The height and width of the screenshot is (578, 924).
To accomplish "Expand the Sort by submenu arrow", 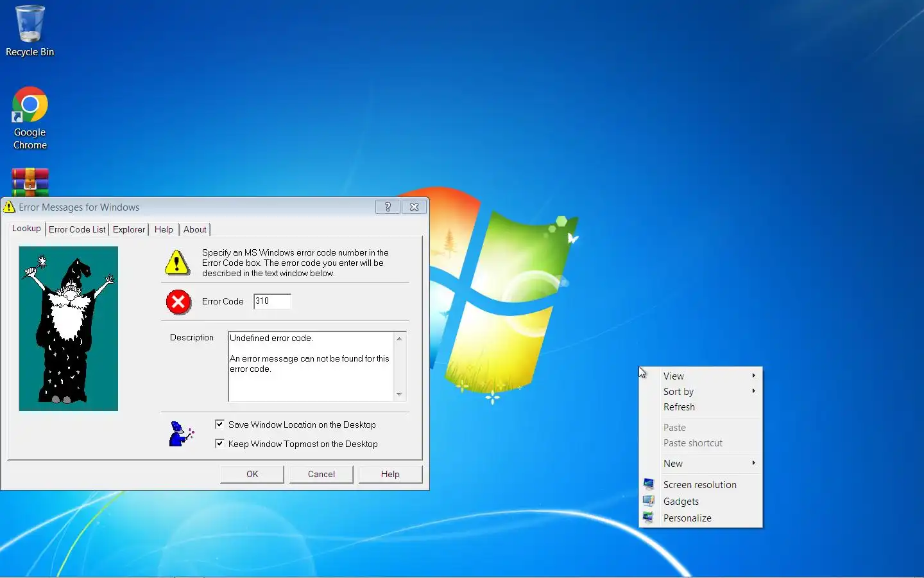I will (754, 391).
